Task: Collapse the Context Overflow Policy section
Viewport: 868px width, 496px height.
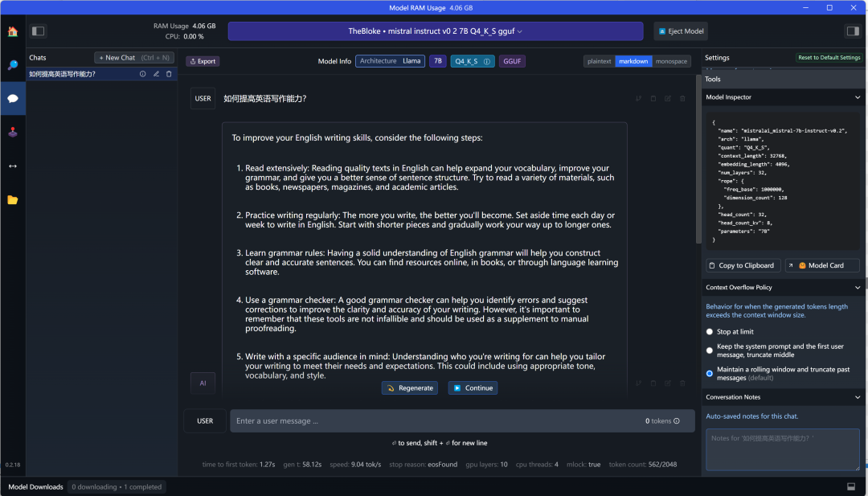Action: click(x=858, y=287)
